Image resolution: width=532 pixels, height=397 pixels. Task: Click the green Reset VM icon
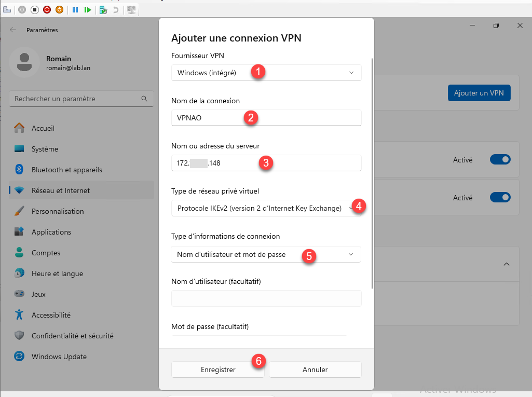tap(88, 9)
